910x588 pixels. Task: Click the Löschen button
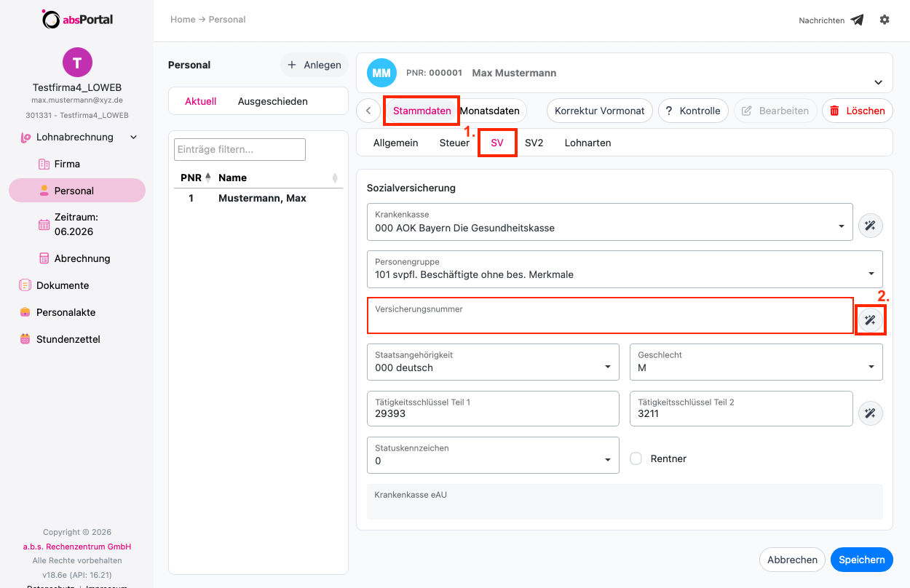click(858, 111)
